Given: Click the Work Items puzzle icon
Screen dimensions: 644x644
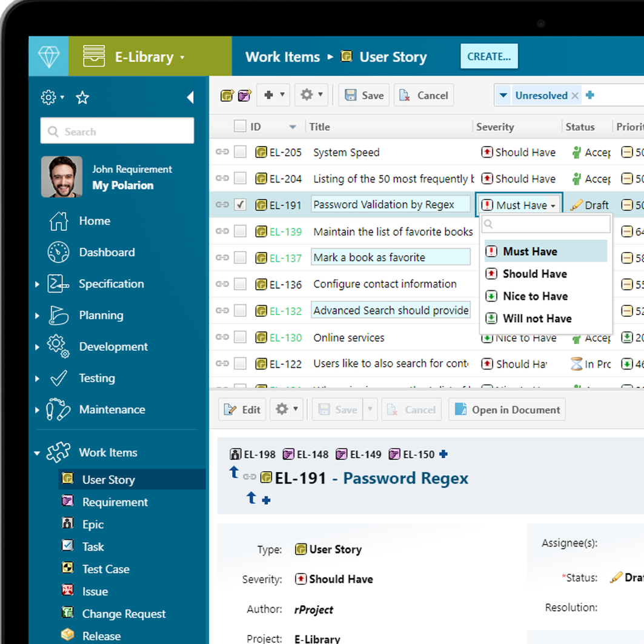Looking at the screenshot, I should point(58,452).
